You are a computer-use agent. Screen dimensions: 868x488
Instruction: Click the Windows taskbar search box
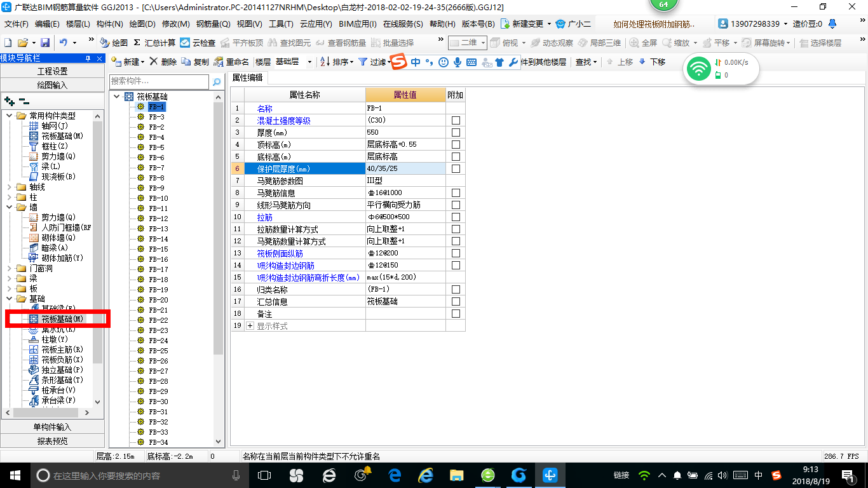coord(140,475)
